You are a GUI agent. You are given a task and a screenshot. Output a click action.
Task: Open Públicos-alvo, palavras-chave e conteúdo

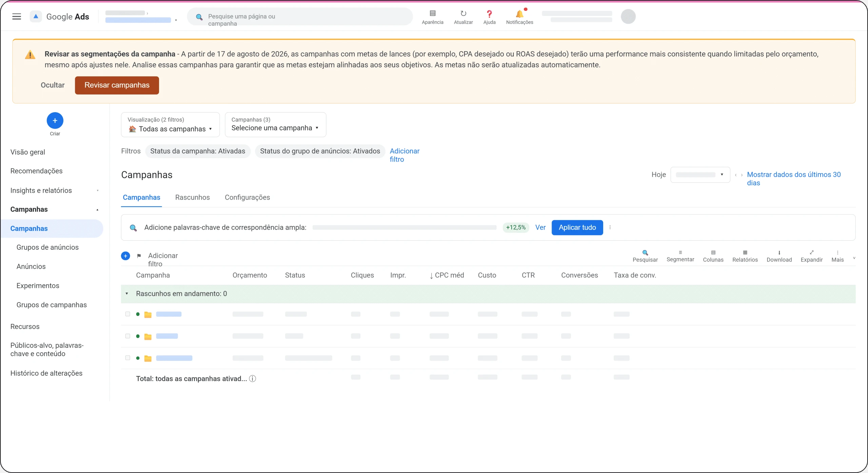[x=47, y=349]
